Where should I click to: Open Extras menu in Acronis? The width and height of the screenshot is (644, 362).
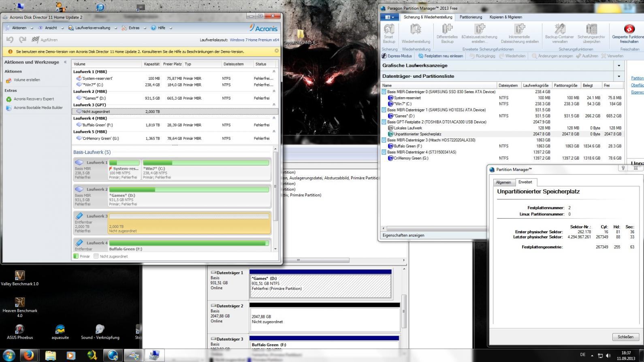coord(134,28)
